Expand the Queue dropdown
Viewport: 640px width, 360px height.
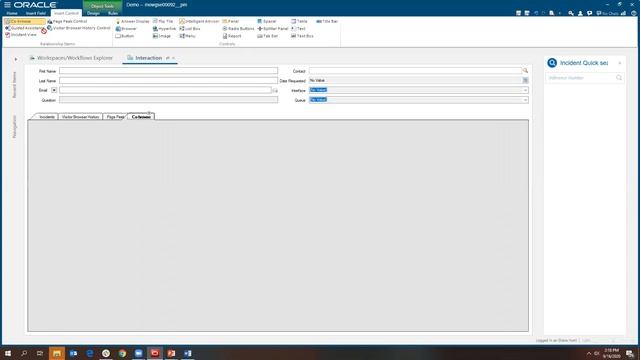(525, 100)
